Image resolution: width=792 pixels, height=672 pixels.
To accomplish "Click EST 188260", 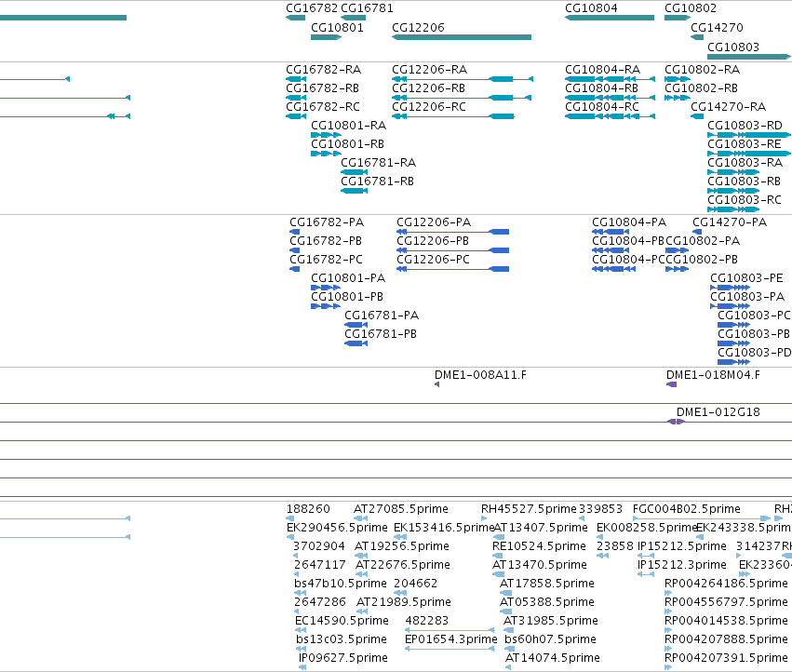I will (x=308, y=509).
